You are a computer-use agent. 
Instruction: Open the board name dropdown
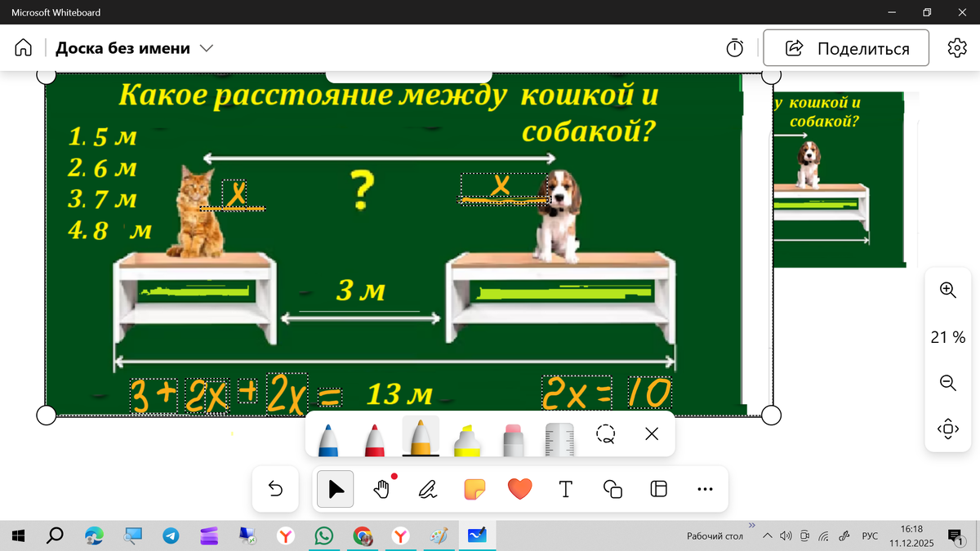(206, 47)
